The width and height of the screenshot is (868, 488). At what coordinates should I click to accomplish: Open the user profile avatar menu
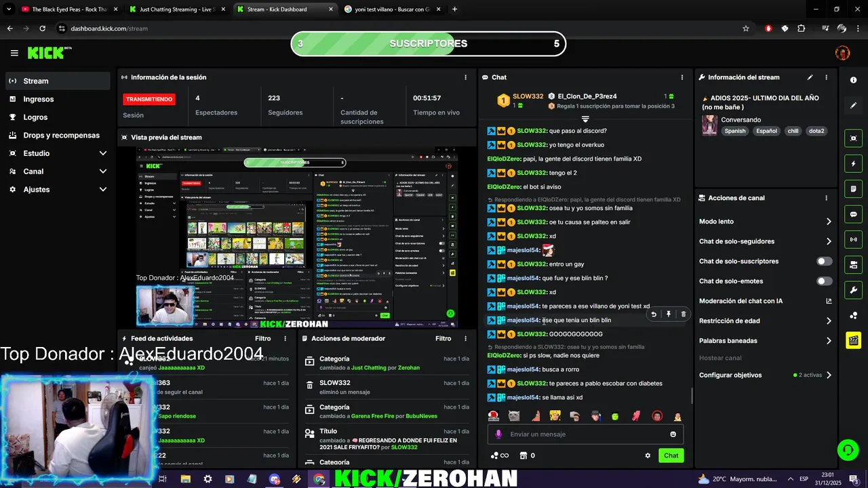pos(842,53)
